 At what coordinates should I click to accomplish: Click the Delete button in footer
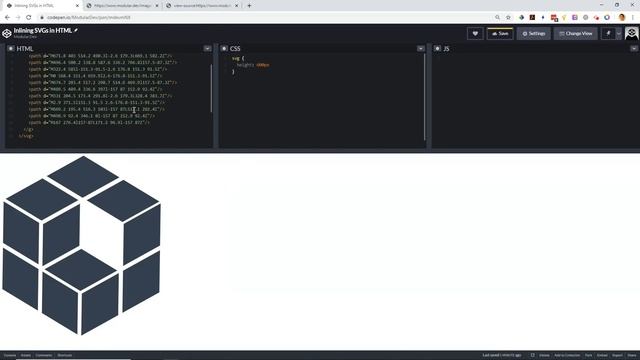[544, 356]
